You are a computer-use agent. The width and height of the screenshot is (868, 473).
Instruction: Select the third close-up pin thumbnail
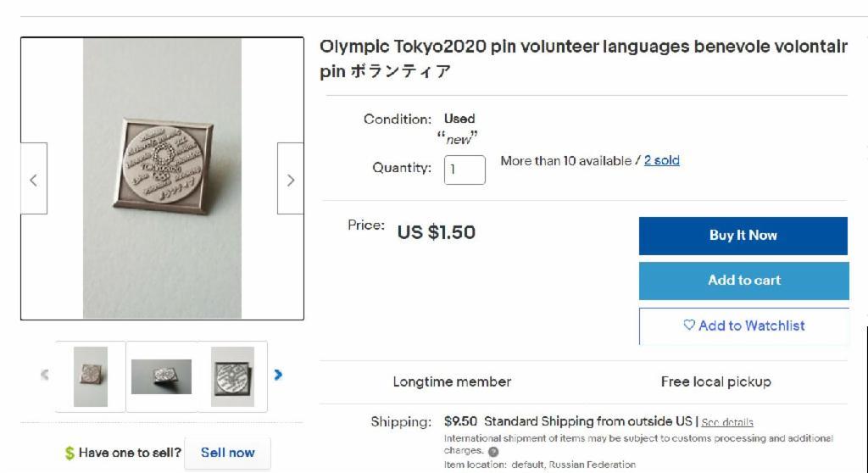[232, 376]
